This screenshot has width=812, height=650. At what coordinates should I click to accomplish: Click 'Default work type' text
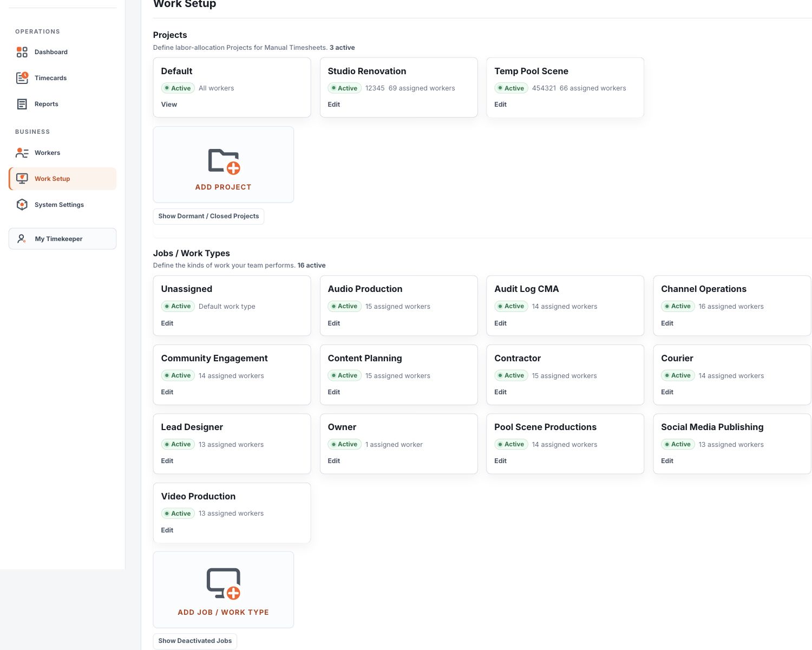coord(227,307)
